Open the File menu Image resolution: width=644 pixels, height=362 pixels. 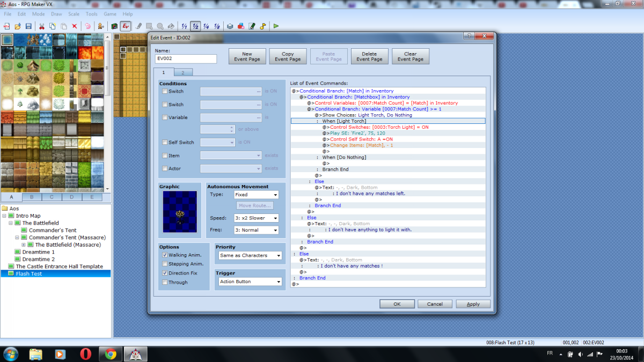point(8,14)
